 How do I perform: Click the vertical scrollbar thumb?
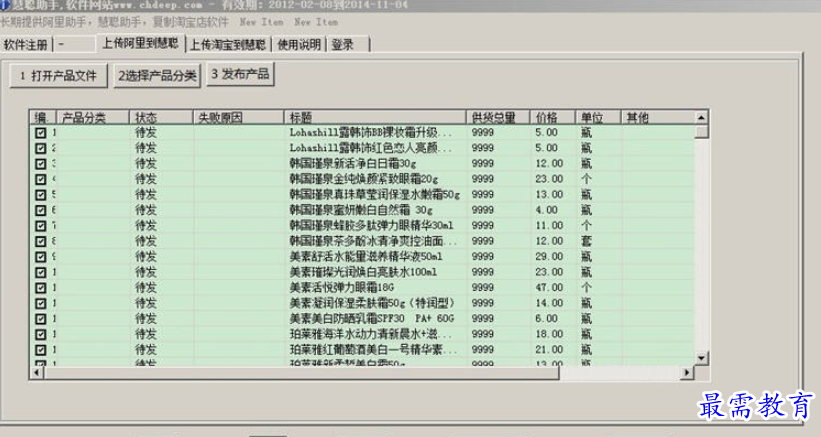click(x=702, y=131)
